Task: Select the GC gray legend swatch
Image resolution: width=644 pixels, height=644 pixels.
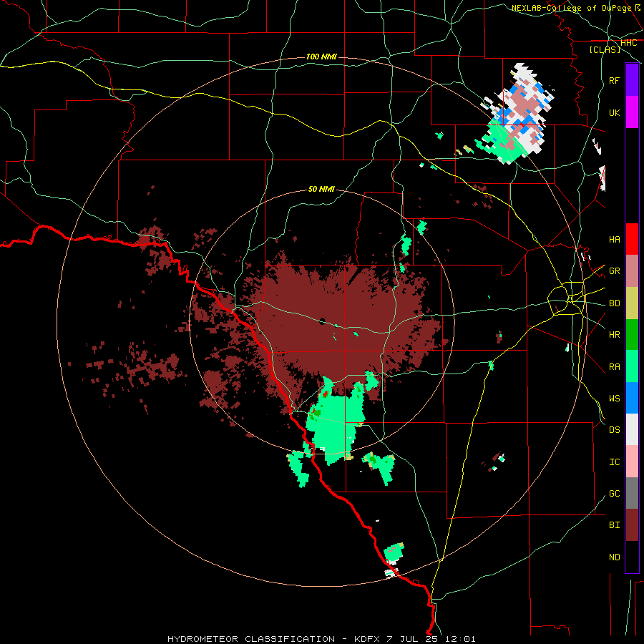Action: 632,493
